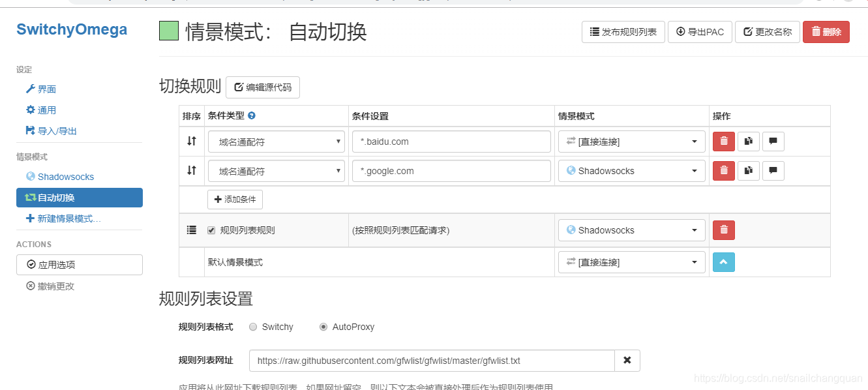
Task: Click the 发布规则列表 button
Action: click(x=623, y=31)
